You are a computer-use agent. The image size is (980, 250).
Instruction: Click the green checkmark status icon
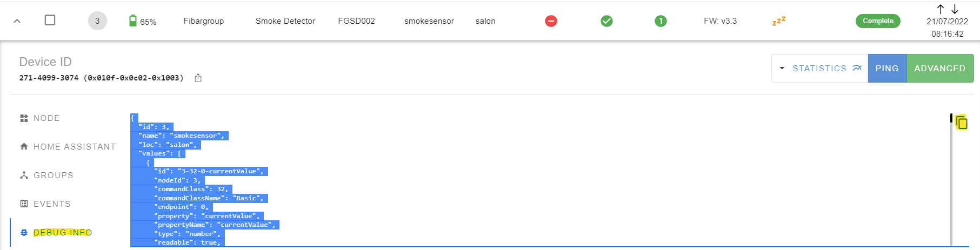click(x=606, y=21)
